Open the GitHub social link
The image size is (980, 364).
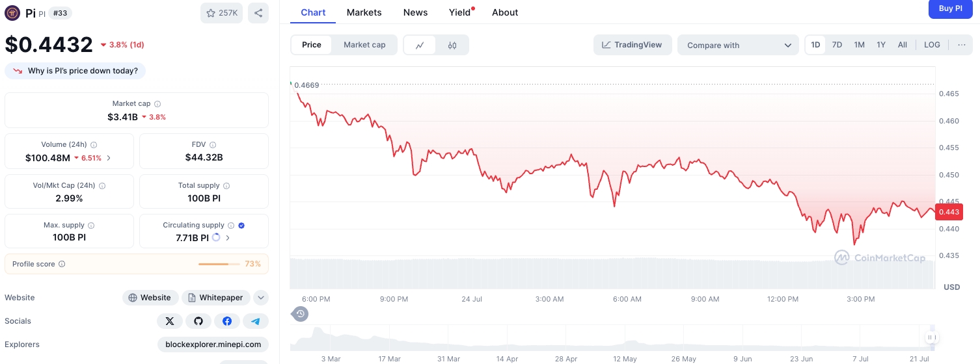click(198, 321)
